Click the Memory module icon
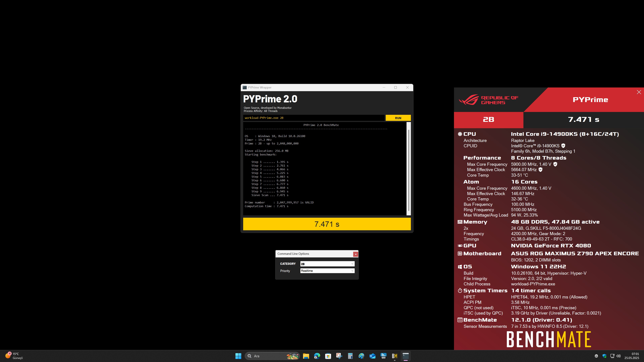Viewport: 644px width, 362px height. [x=460, y=222]
